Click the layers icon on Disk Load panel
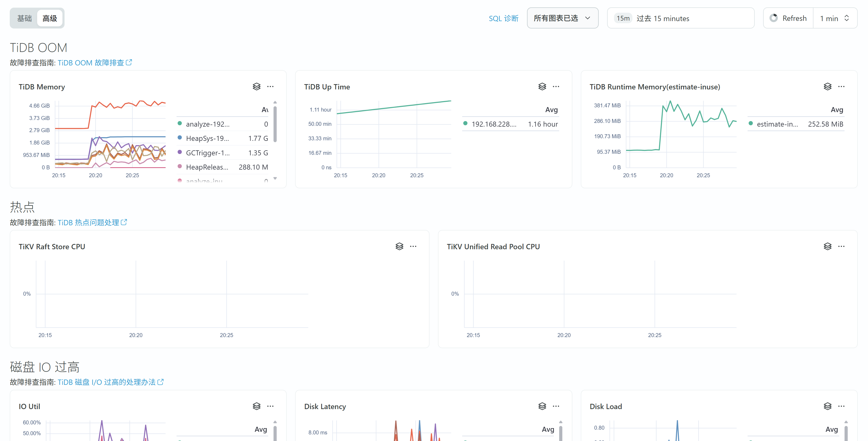The height and width of the screenshot is (441, 868). pyautogui.click(x=827, y=406)
